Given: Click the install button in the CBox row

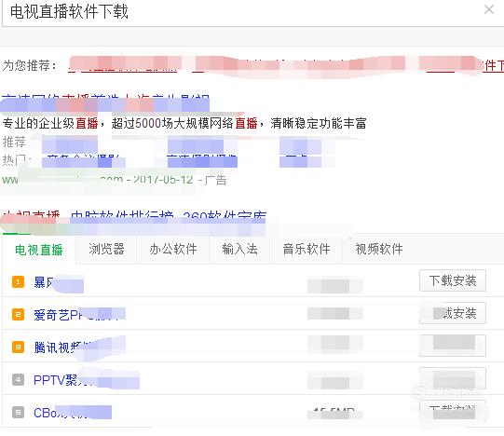Looking at the screenshot, I should [x=453, y=411].
